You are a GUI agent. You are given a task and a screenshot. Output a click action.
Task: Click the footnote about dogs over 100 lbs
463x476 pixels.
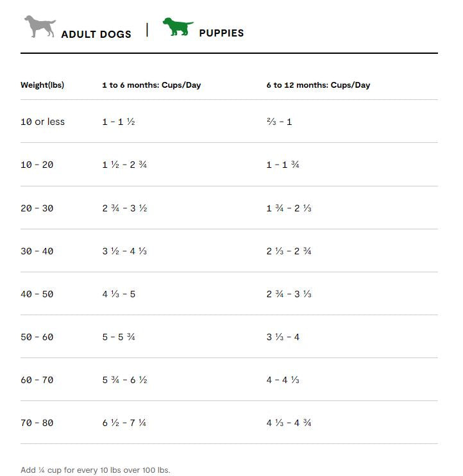96,470
